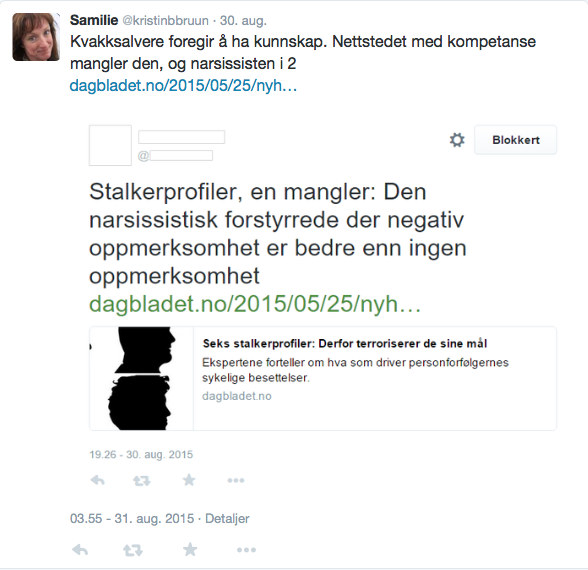Open the @kristinbbruun profile handle
This screenshot has height=570, width=588.
coord(165,21)
